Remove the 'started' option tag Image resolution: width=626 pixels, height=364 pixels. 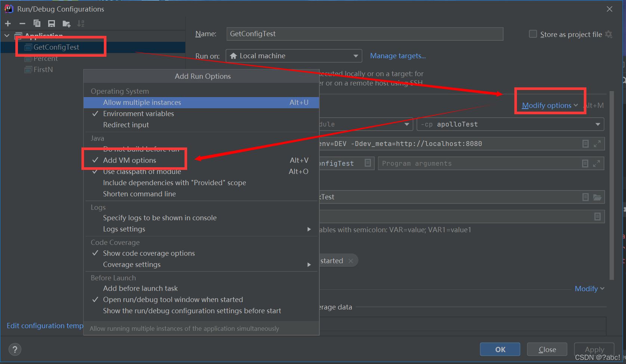[x=350, y=261]
